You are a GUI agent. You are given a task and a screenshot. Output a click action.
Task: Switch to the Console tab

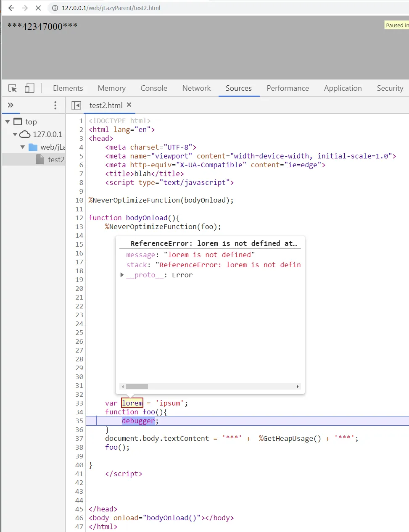tap(154, 88)
